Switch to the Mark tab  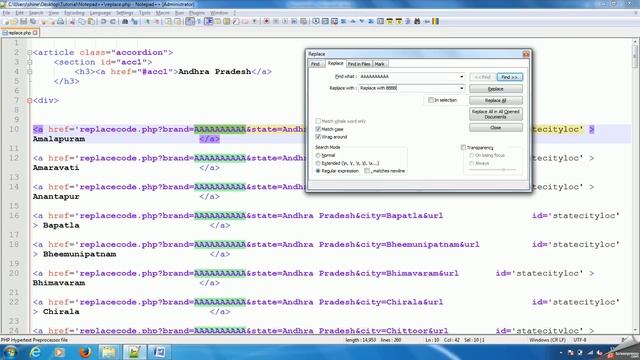pyautogui.click(x=380, y=64)
